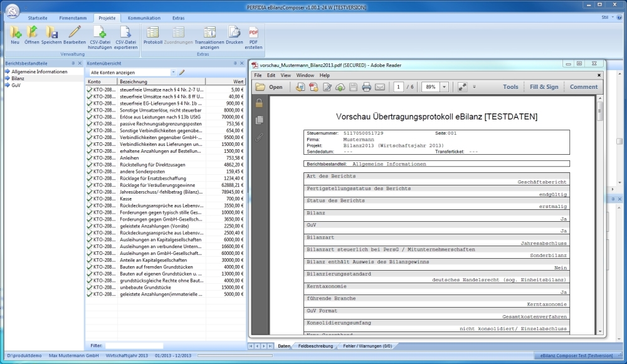Click the Bearbeiten pencil icon in the ribbon

[75, 32]
